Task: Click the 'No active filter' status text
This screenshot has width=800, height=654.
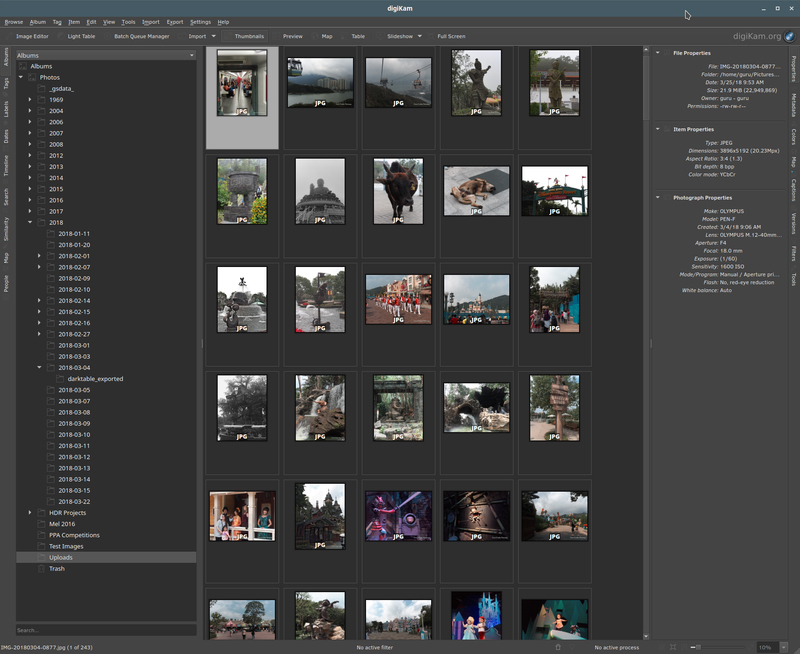Action: click(374, 647)
